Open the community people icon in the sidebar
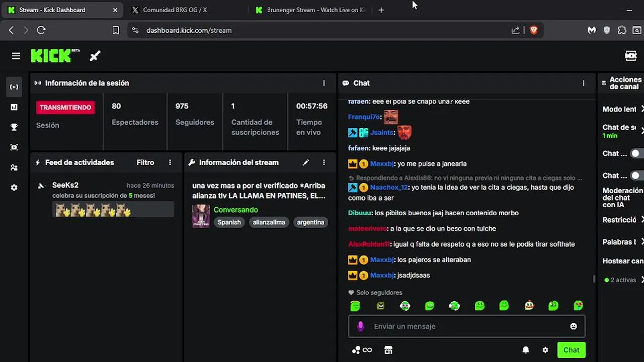The width and height of the screenshot is (644, 362). click(14, 167)
